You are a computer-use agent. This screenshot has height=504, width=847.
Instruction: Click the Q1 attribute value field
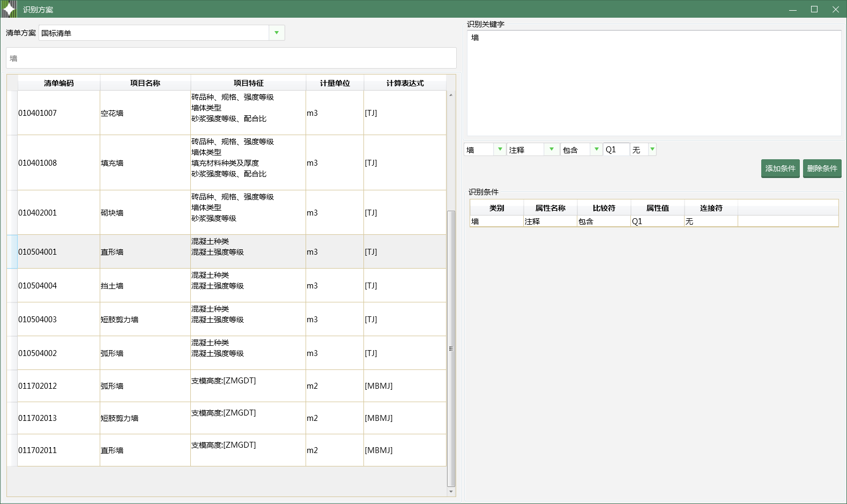pos(615,150)
